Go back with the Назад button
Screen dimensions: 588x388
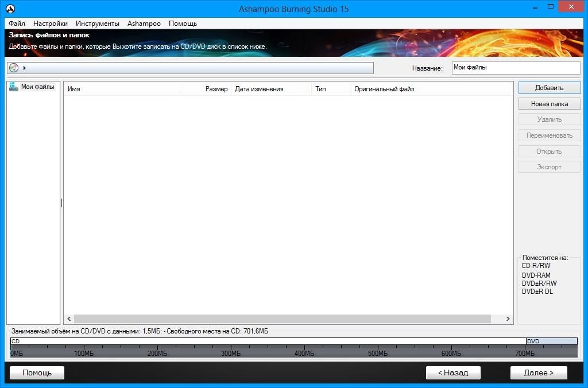(453, 373)
